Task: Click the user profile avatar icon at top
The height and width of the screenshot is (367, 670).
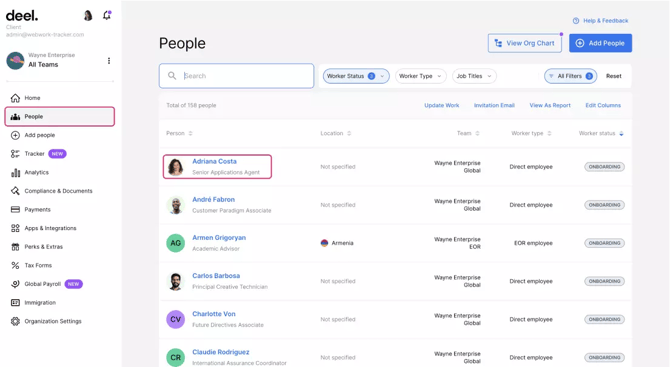Action: click(88, 16)
